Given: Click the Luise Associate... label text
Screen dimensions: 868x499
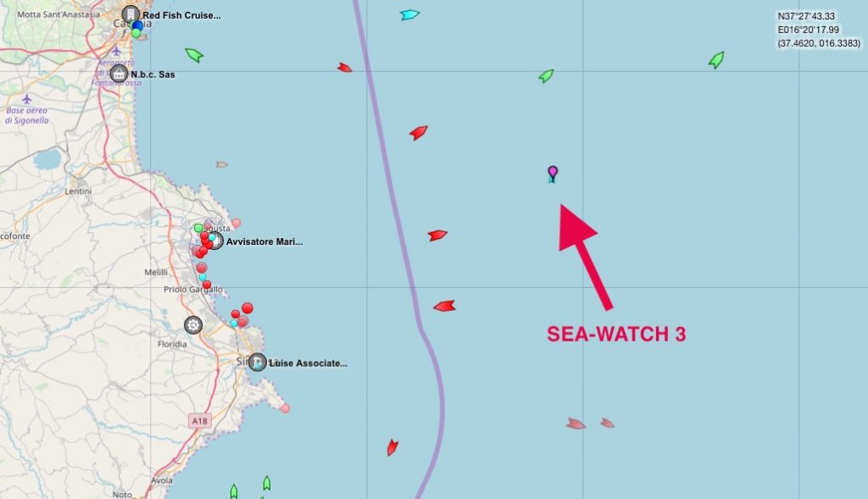Looking at the screenshot, I should click(308, 363).
